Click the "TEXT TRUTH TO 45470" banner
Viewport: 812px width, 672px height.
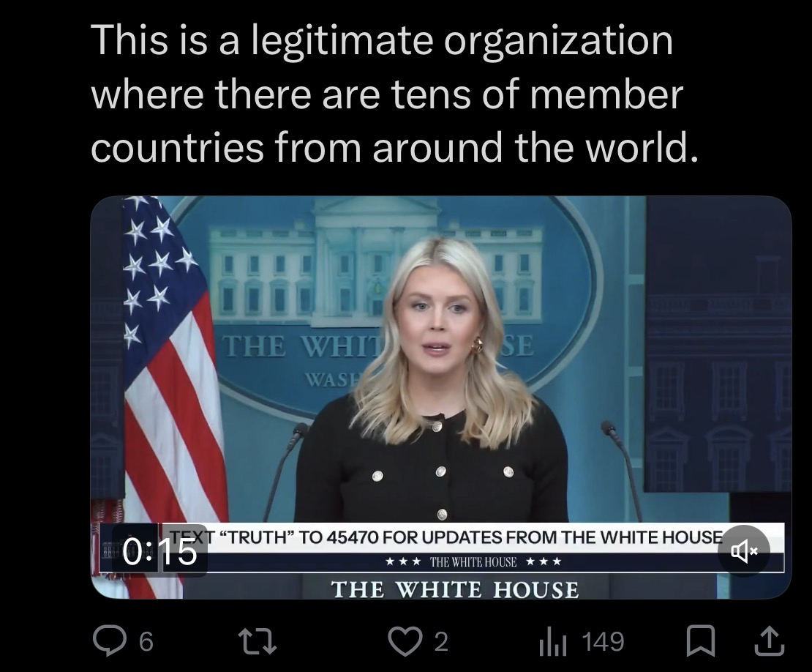[x=446, y=537]
